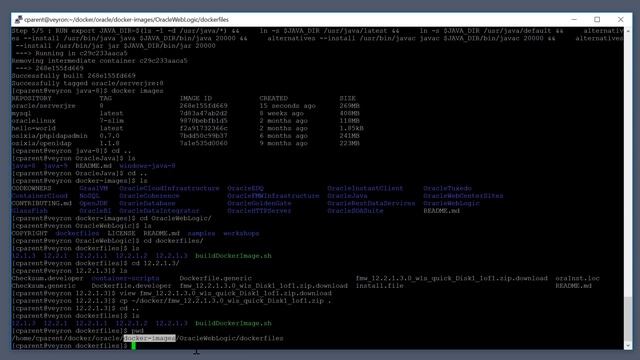Click the '7-slim' tag value
Image resolution: width=640 pixels, height=360 pixels.
(x=111, y=121)
